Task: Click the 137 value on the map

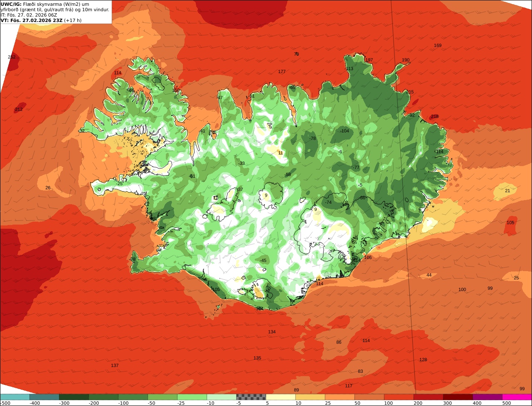Action: click(115, 365)
